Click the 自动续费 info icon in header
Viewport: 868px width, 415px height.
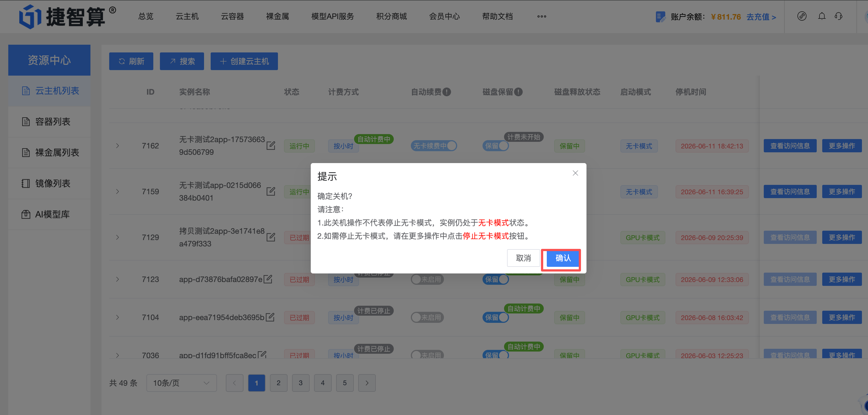[447, 92]
